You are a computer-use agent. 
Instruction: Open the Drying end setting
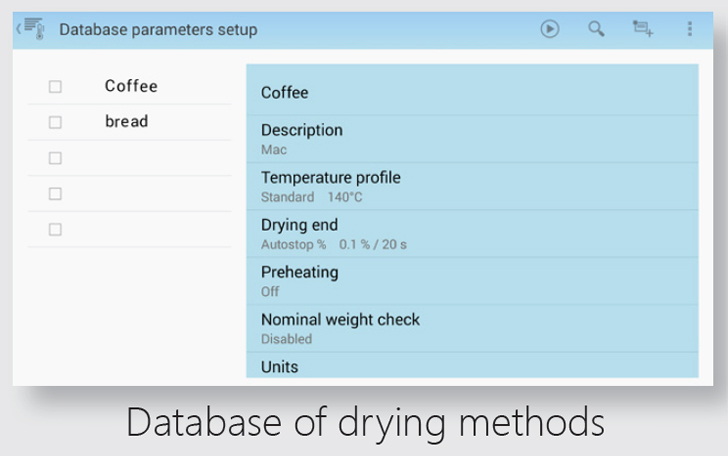[472, 233]
